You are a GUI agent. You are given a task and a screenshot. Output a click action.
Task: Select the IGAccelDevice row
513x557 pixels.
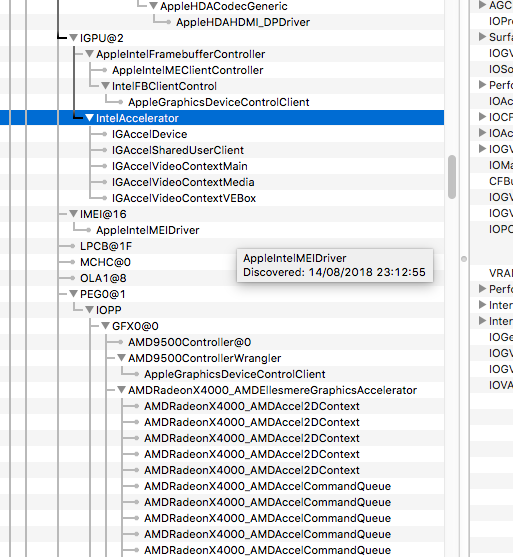(x=150, y=134)
